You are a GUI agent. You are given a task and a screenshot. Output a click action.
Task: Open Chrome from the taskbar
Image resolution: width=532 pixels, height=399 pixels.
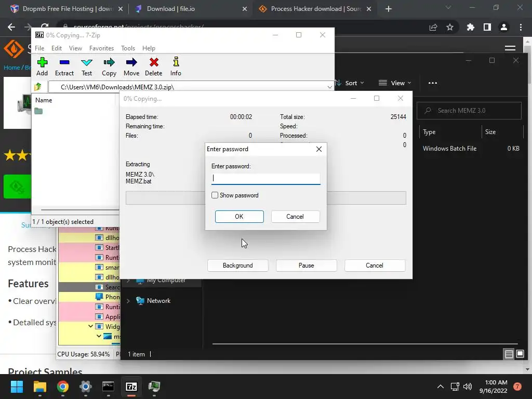63,387
